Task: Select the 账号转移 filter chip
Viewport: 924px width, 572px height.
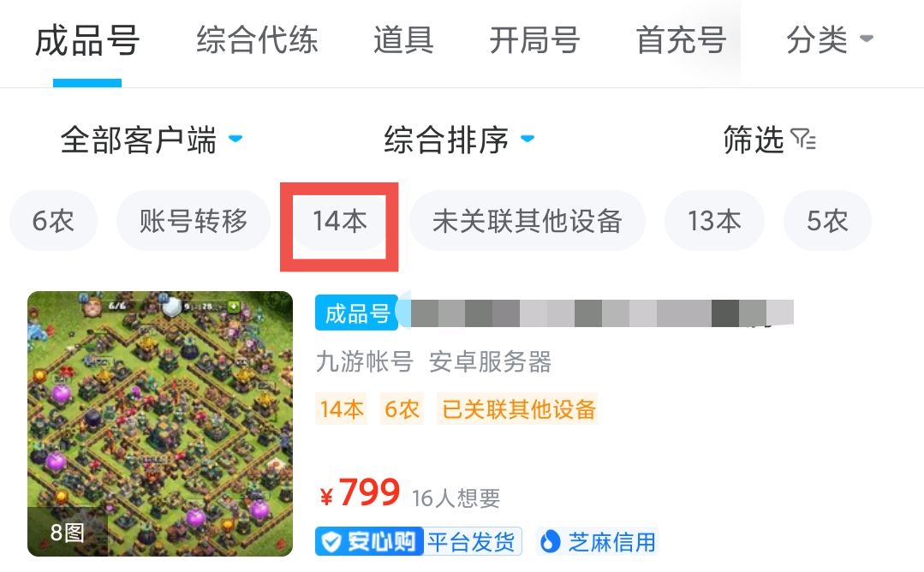Action: click(194, 221)
